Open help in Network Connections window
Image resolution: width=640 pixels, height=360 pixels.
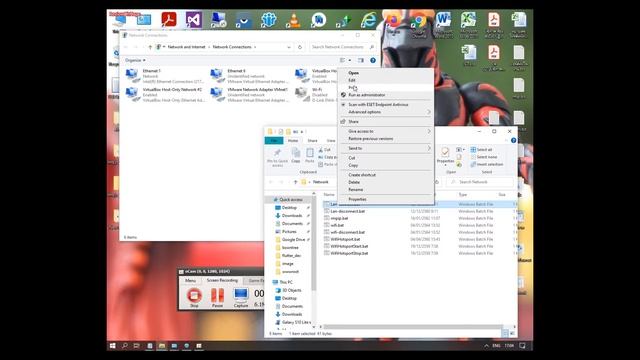(373, 60)
